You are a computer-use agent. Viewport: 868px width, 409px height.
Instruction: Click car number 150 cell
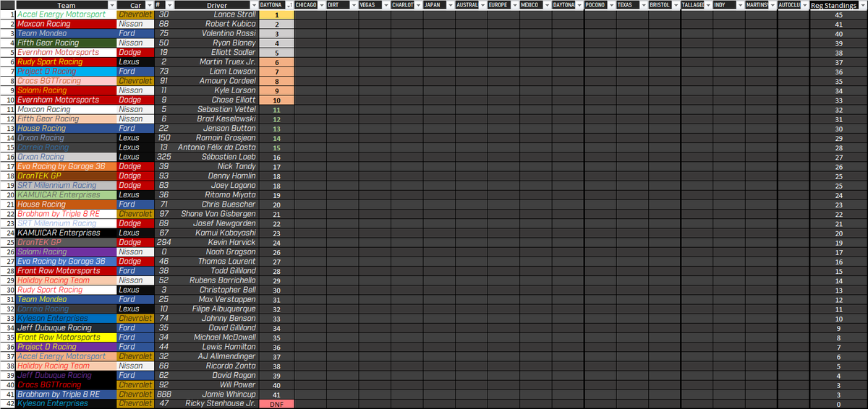[164, 138]
